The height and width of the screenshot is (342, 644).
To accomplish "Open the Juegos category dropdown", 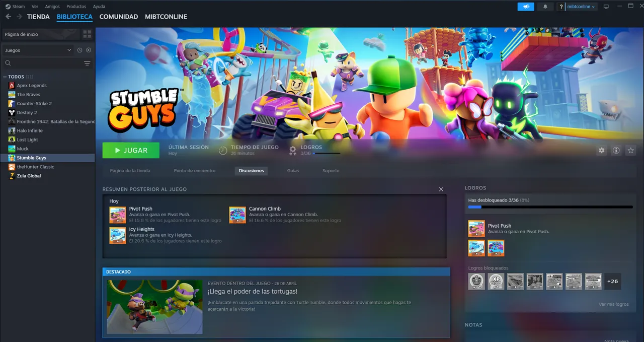I will pos(38,50).
